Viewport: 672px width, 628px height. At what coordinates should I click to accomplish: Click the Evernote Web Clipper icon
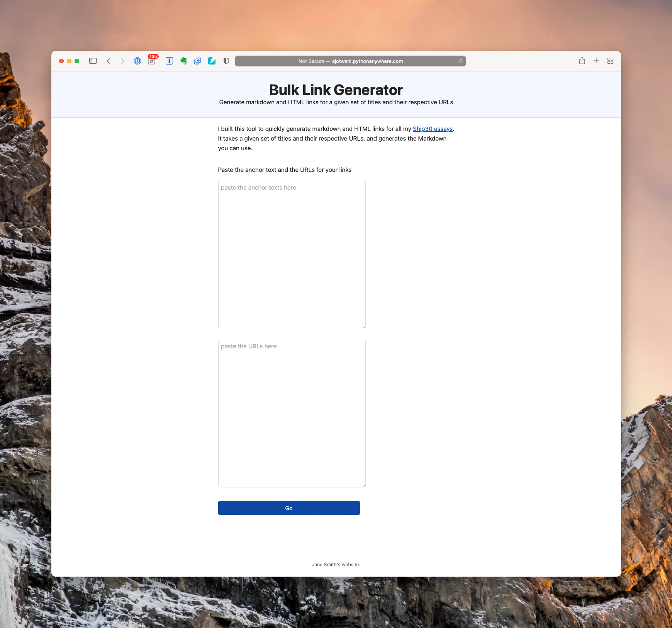point(183,61)
